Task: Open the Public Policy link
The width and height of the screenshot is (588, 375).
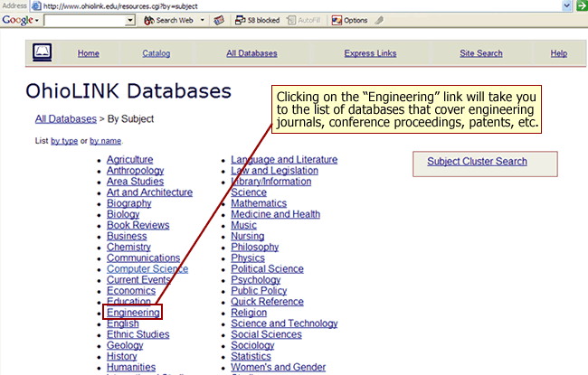Action: (x=259, y=290)
